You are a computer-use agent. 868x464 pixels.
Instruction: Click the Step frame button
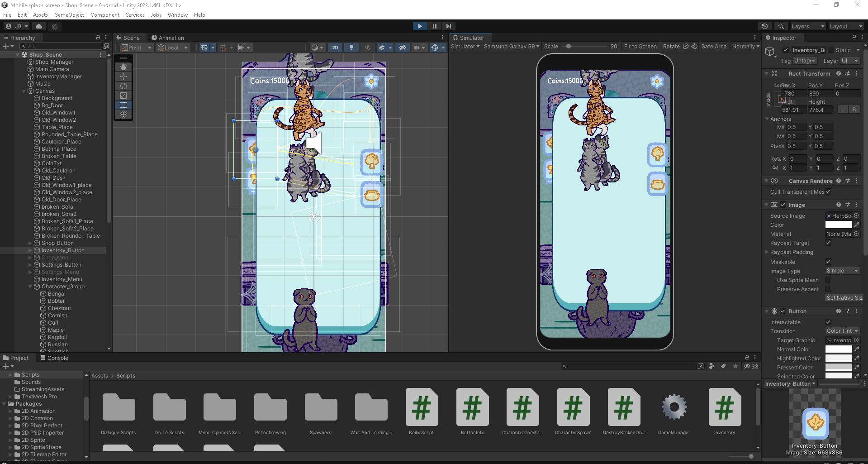click(x=448, y=26)
